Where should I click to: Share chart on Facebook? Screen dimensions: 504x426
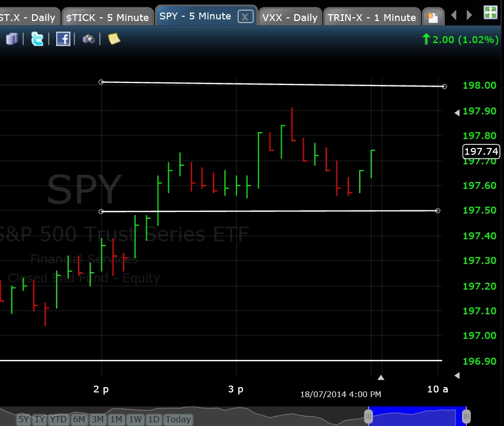coord(63,39)
